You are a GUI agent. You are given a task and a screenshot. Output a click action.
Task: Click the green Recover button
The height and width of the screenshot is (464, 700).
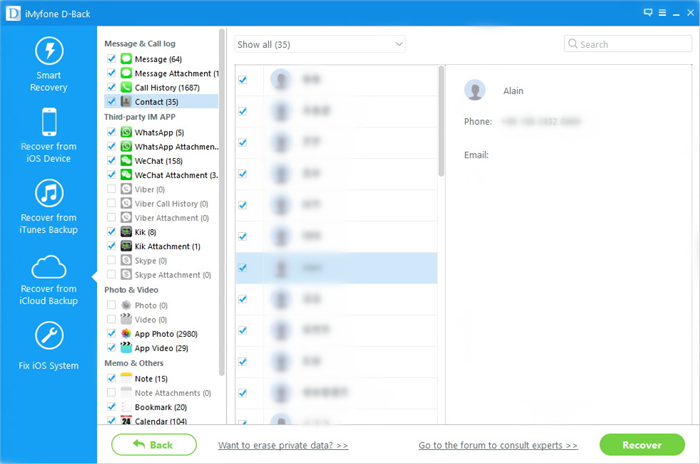tap(642, 445)
